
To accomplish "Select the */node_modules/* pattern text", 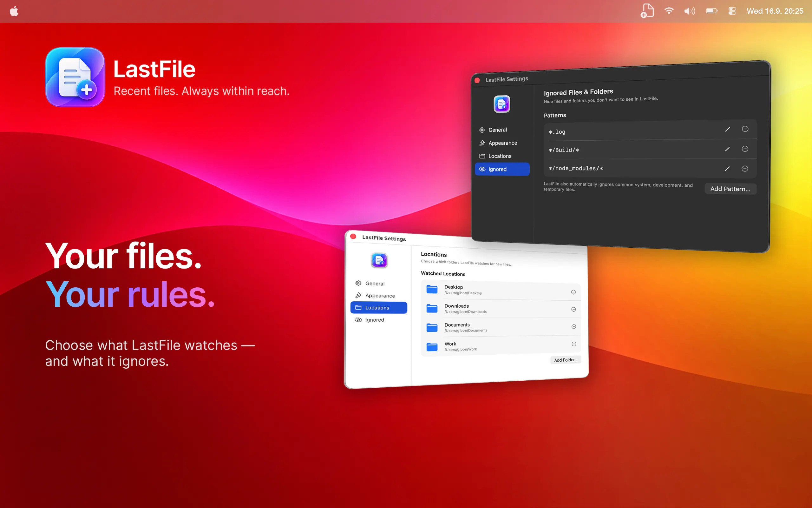I will coord(576,168).
